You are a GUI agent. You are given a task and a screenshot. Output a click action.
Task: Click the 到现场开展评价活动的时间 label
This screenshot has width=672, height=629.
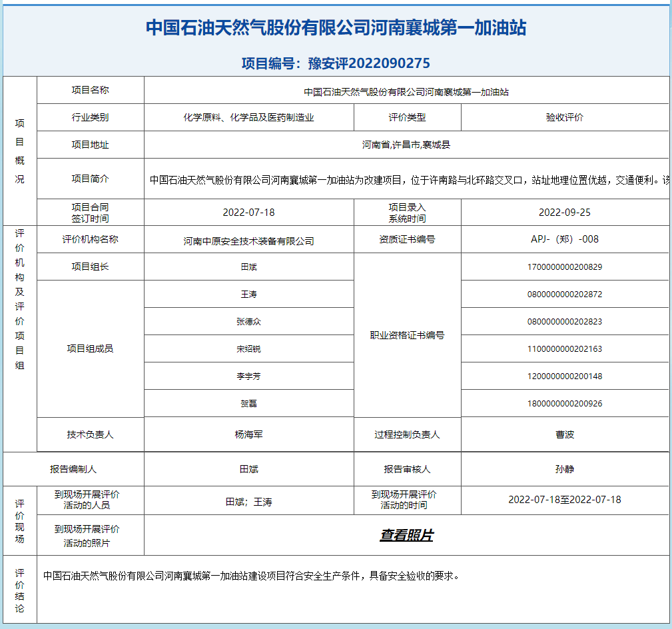coord(404,500)
